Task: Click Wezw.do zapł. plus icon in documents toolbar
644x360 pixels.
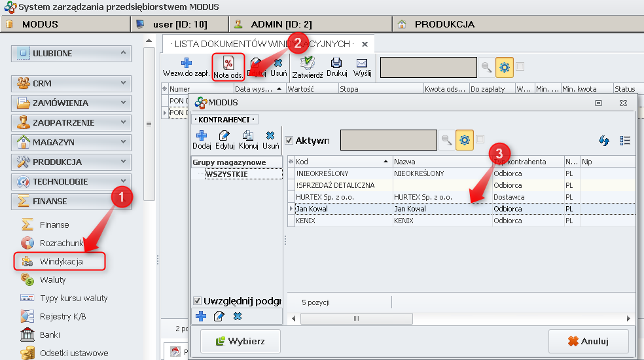Action: click(x=187, y=63)
